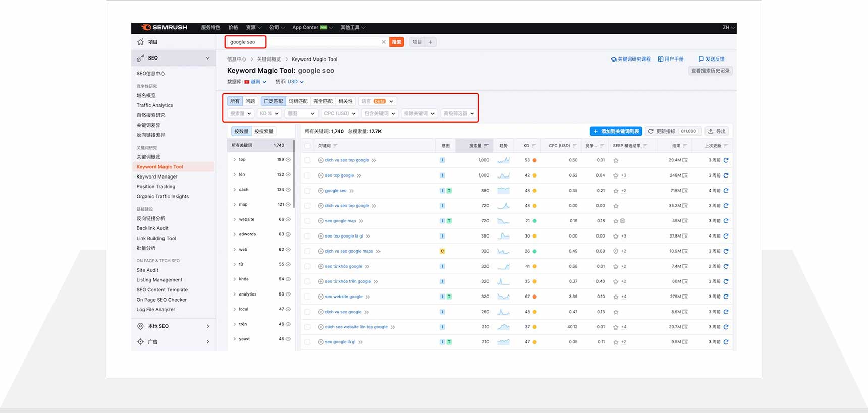Viewport: 868px width, 413px height.
Task: Refresh metrics for 'dịch vụ seo top google' 29.4M row
Action: tap(726, 160)
